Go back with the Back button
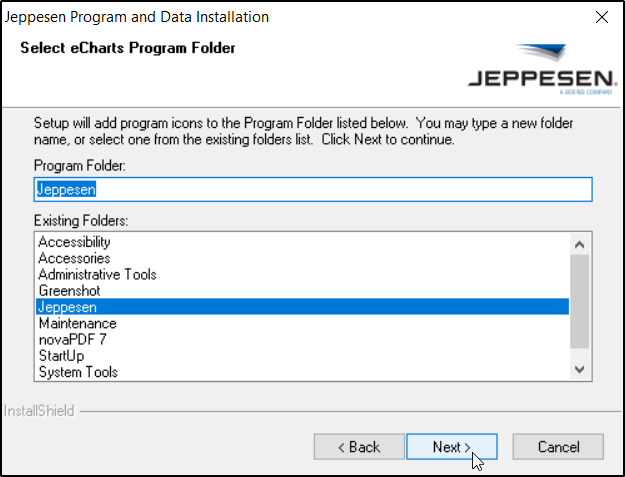The image size is (625, 477). click(358, 447)
